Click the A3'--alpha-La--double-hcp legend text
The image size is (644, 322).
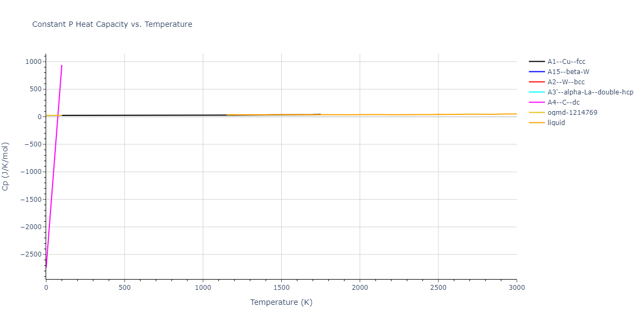pyautogui.click(x=590, y=92)
